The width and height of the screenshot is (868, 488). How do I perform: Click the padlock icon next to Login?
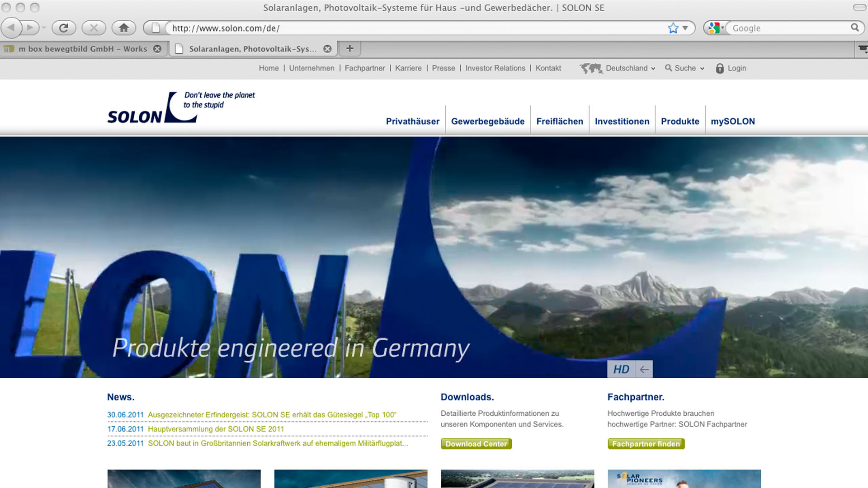pyautogui.click(x=720, y=68)
